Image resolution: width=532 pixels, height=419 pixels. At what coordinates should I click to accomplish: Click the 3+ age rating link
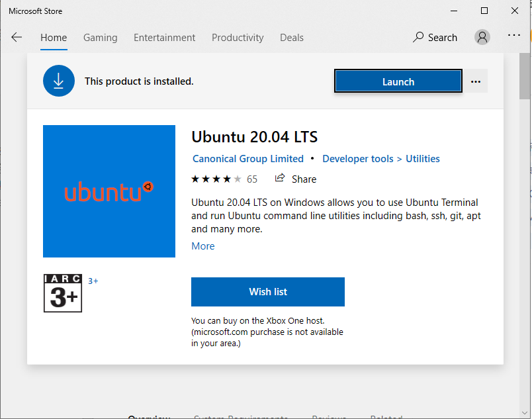(93, 281)
